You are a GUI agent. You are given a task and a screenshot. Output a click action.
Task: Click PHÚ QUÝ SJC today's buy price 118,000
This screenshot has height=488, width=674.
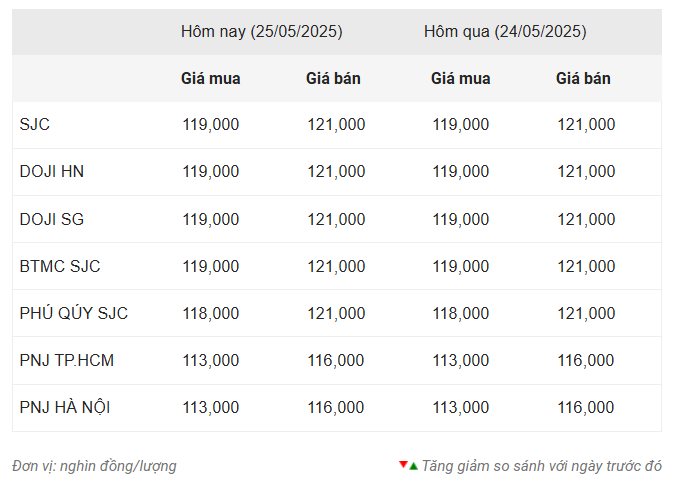coord(210,313)
